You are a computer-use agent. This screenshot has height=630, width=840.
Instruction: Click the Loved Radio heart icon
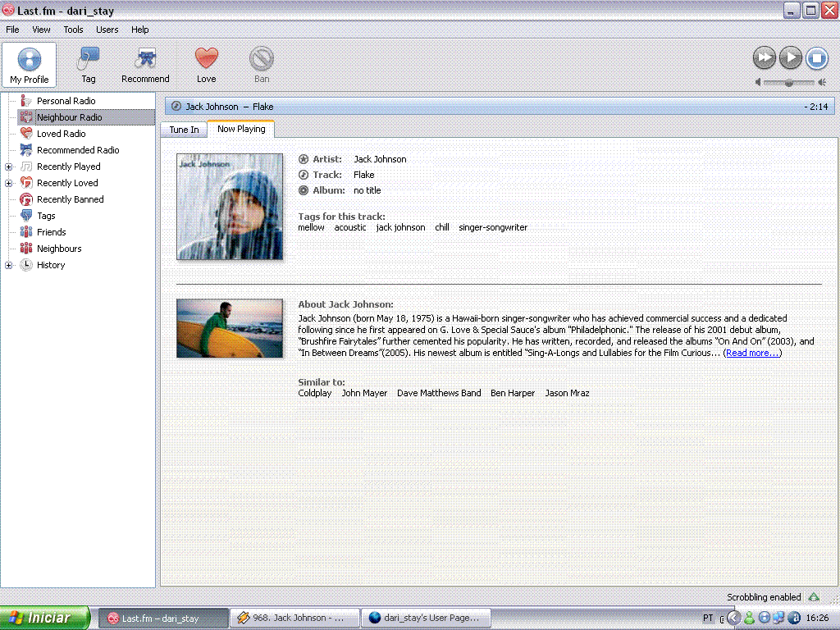(x=25, y=134)
